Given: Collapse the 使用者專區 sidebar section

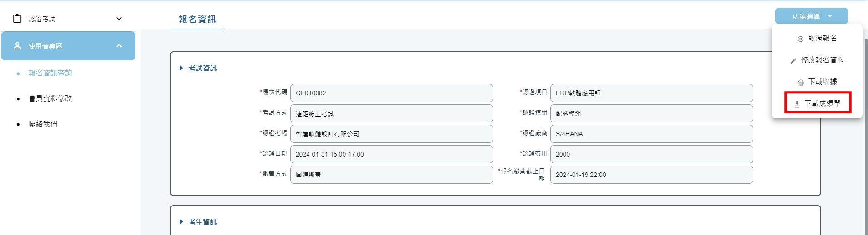Looking at the screenshot, I should (119, 46).
